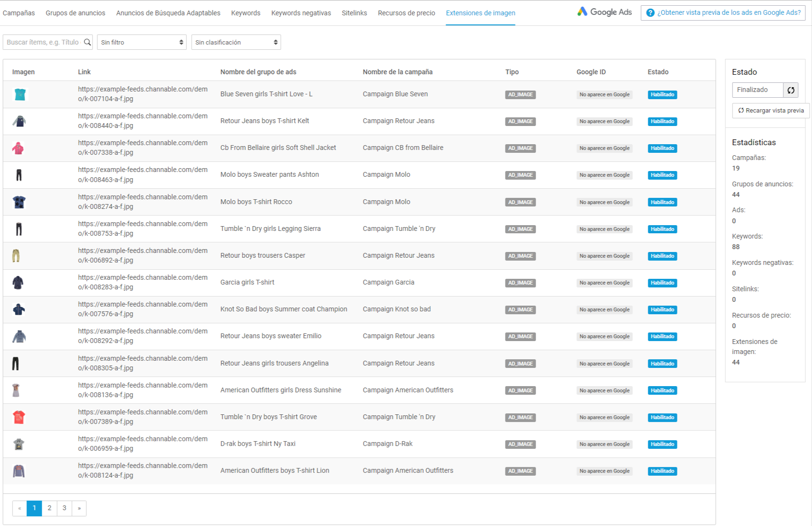
Task: Select the Extensiones de imagen tab
Action: [x=480, y=13]
